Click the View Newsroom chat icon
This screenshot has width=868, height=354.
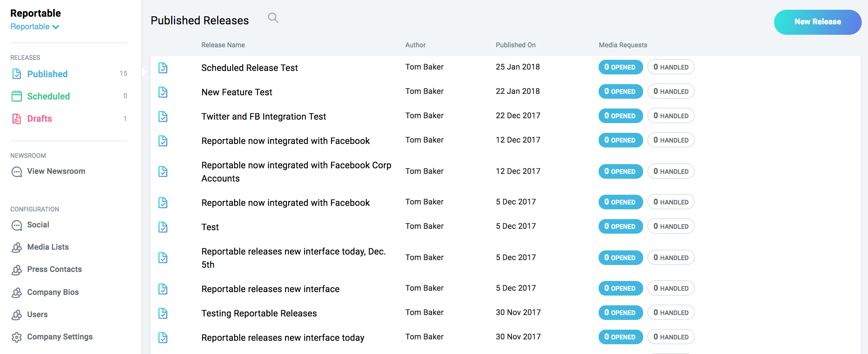click(x=16, y=171)
